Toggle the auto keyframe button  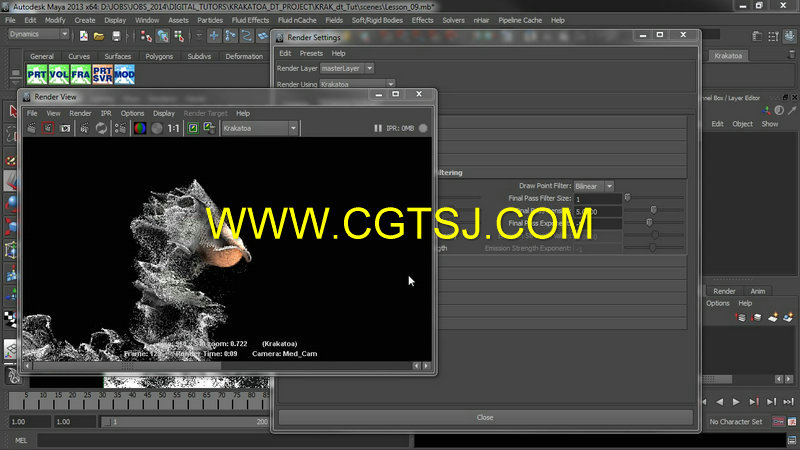[x=778, y=421]
